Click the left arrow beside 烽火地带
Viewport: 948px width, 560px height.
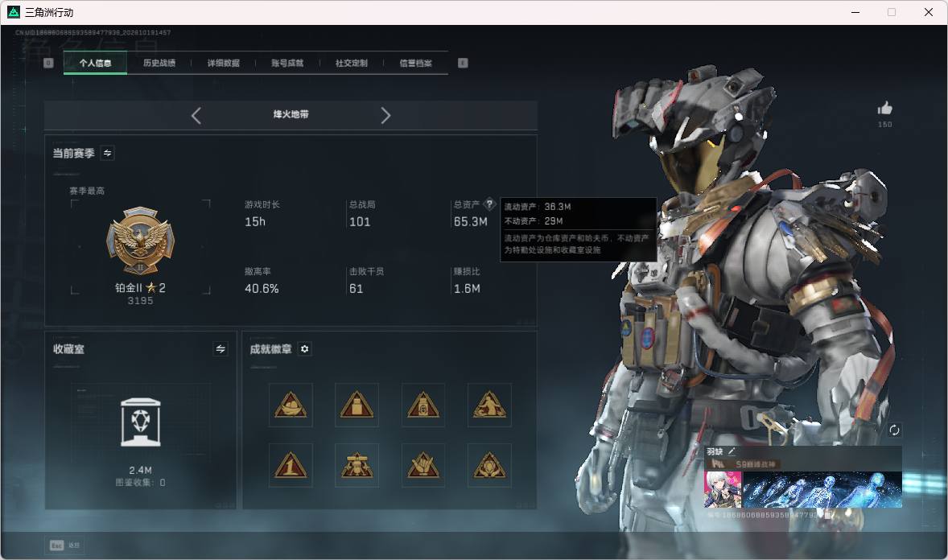(x=196, y=115)
